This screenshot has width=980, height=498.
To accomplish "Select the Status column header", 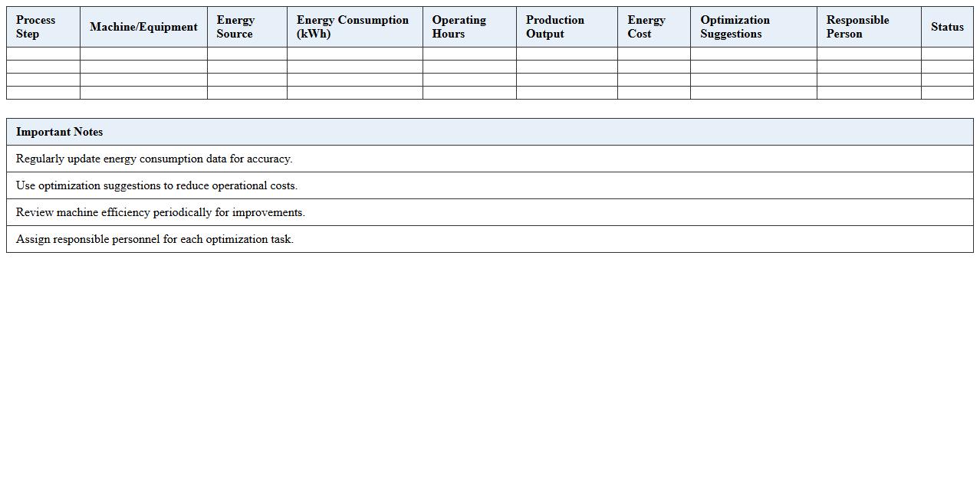I will (x=947, y=27).
